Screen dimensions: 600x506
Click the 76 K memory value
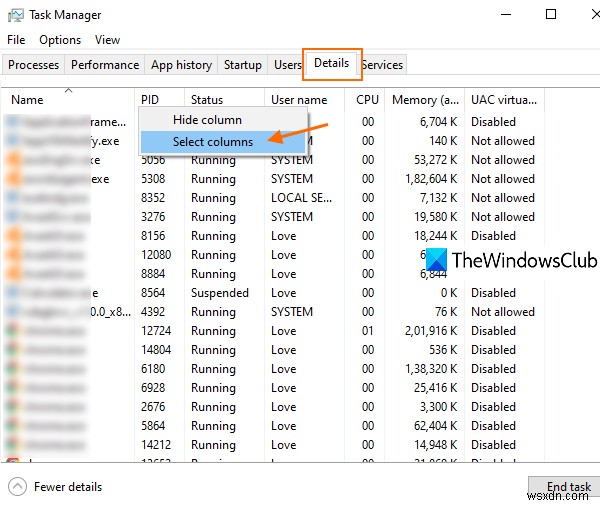click(446, 312)
